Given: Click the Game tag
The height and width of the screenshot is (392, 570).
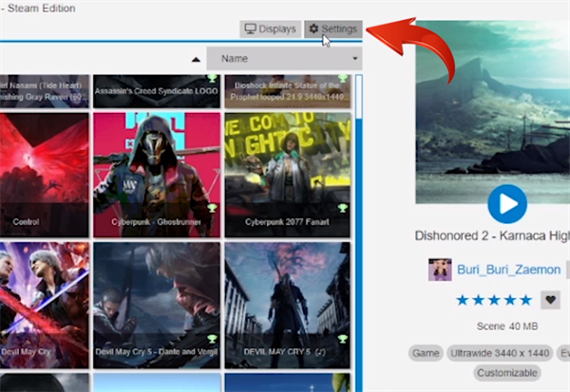Looking at the screenshot, I should point(426,353).
